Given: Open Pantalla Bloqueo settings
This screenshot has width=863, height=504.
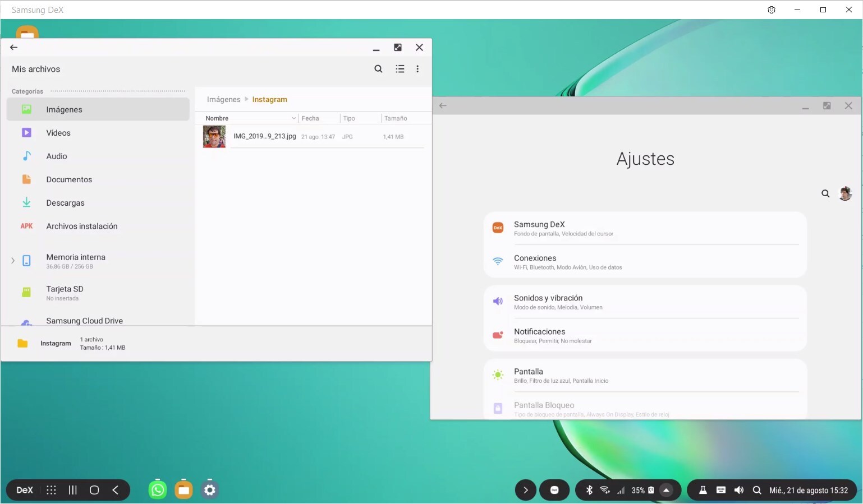Looking at the screenshot, I should point(645,408).
